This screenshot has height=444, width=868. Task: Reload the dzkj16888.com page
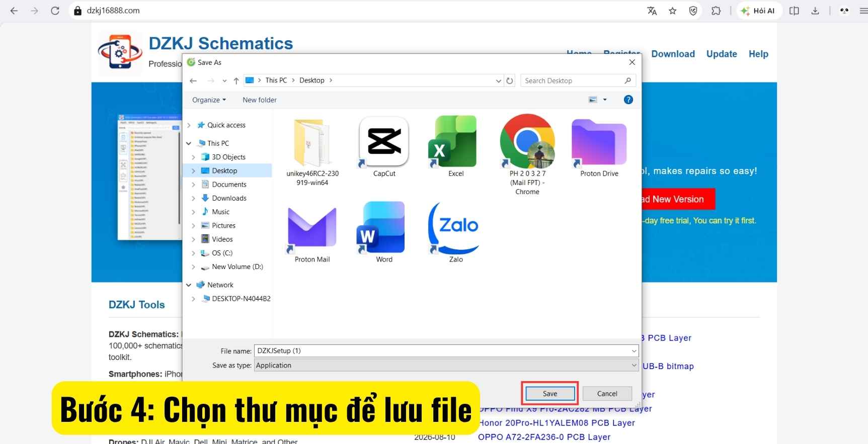55,11
